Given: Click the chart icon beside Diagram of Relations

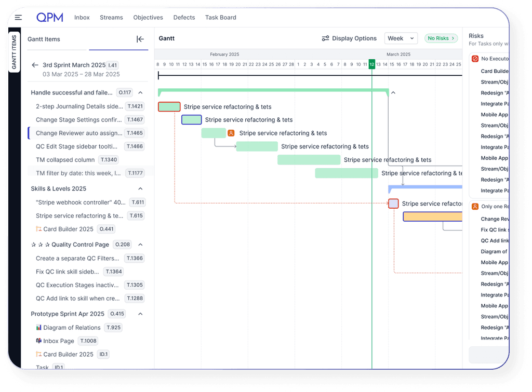Looking at the screenshot, I should tap(38, 328).
